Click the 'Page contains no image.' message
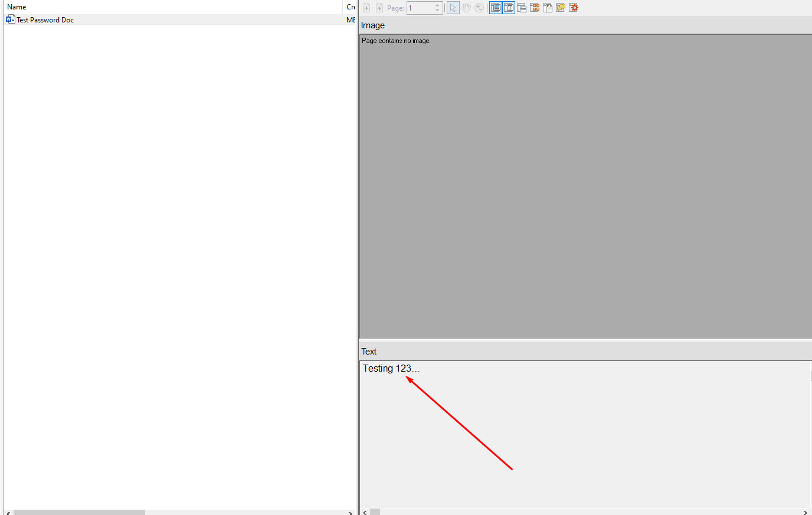Screen dimensions: 812x515 pos(396,41)
